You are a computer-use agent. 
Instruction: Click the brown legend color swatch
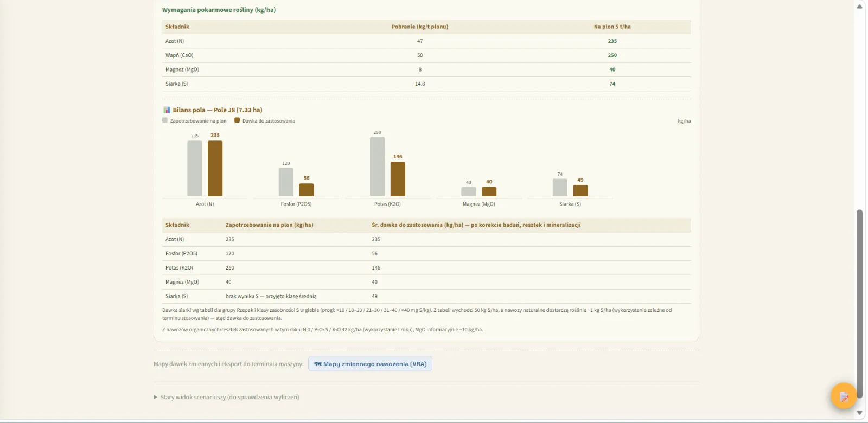237,120
